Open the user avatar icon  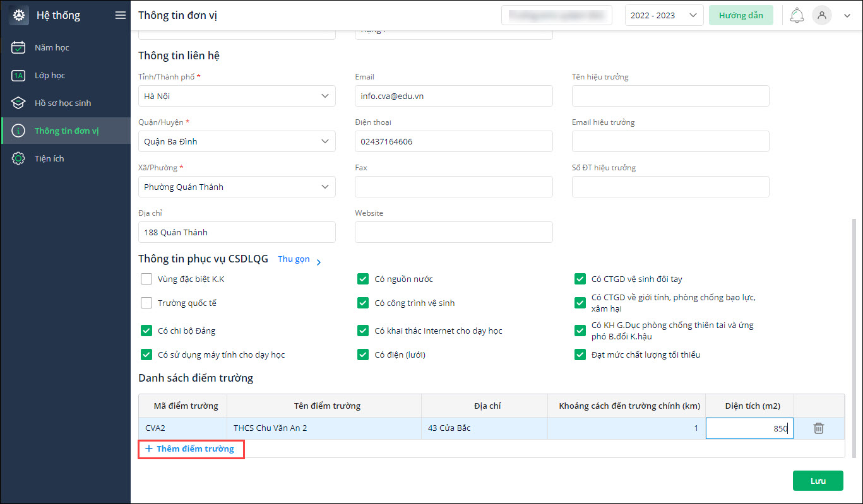click(822, 15)
